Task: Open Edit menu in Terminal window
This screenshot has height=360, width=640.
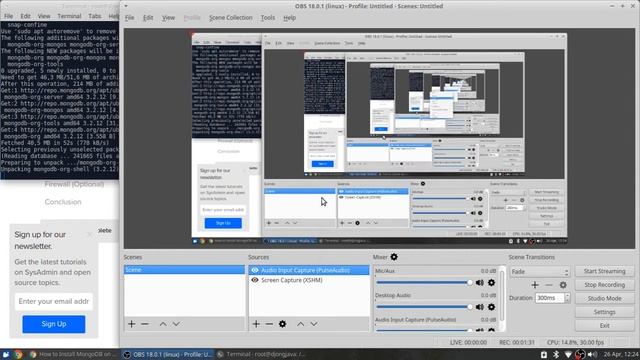Action: [25, 16]
